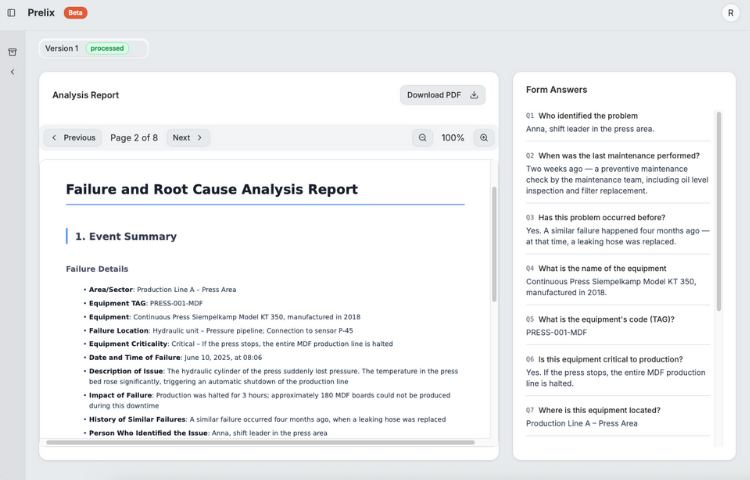750x480 pixels.
Task: Click the Person Who Identified the Issue bullet
Action: pos(208,433)
